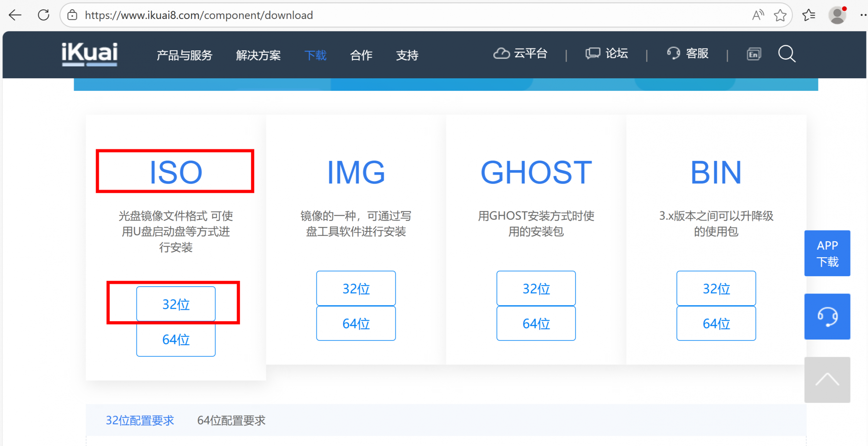Open the 产品与服务 menu
The image size is (868, 446).
[x=184, y=55]
